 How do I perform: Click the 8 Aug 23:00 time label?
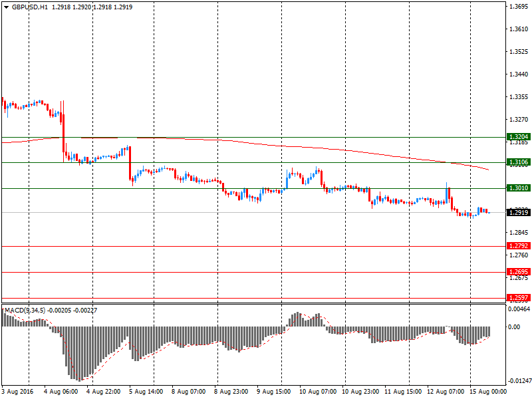tap(231, 392)
